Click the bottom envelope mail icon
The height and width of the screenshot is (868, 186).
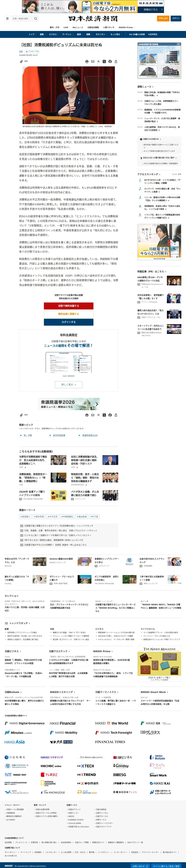click(93, 415)
